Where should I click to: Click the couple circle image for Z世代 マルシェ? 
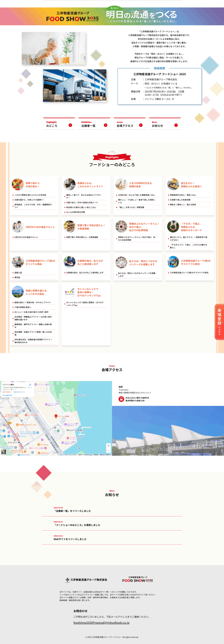[x=18, y=227]
